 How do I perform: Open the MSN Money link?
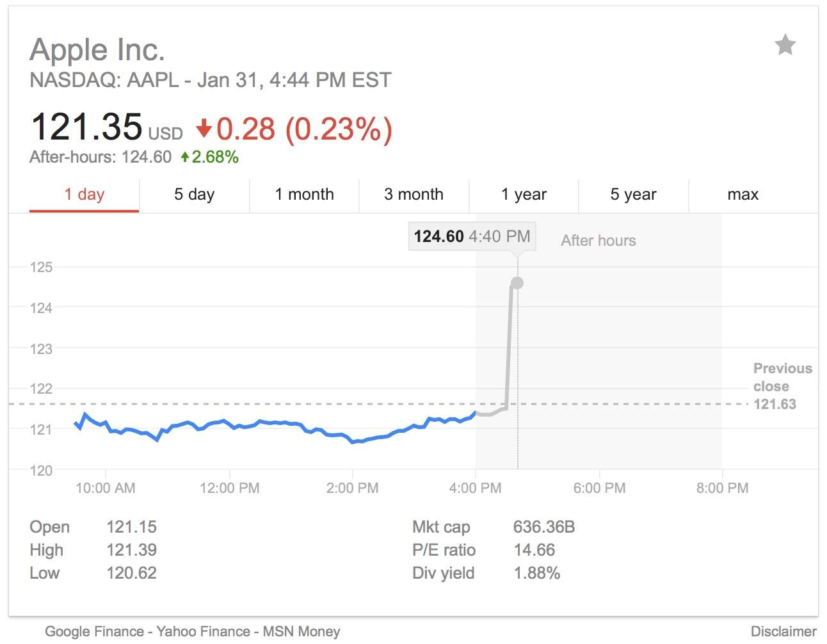(x=301, y=632)
